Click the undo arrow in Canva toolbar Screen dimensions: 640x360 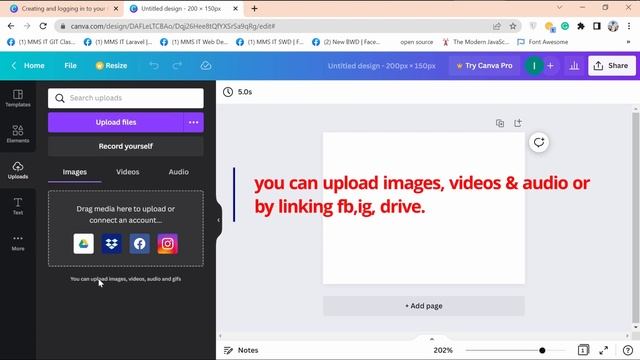[x=154, y=65]
